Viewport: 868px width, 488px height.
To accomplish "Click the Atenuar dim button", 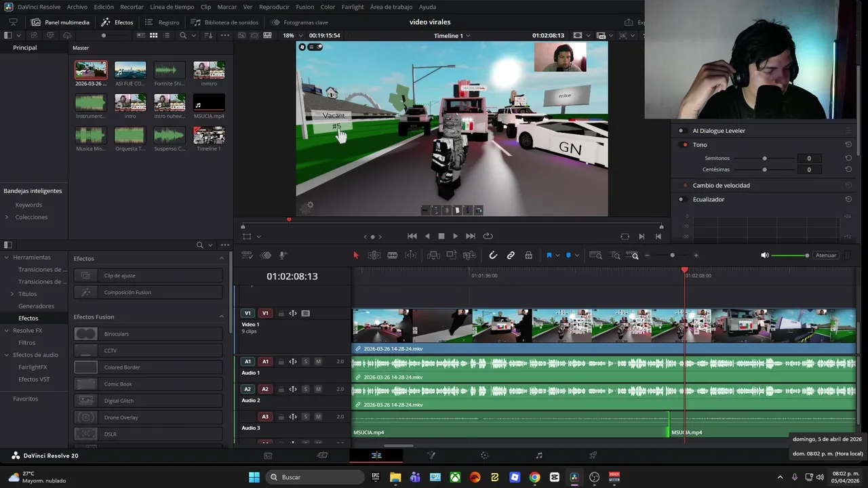I will 825,256.
